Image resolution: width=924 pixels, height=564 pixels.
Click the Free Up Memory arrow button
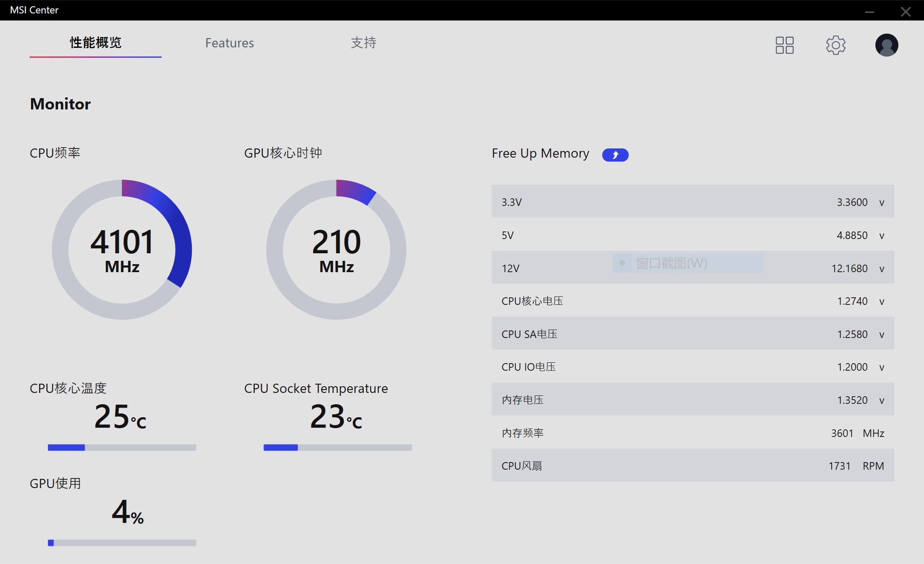click(615, 155)
